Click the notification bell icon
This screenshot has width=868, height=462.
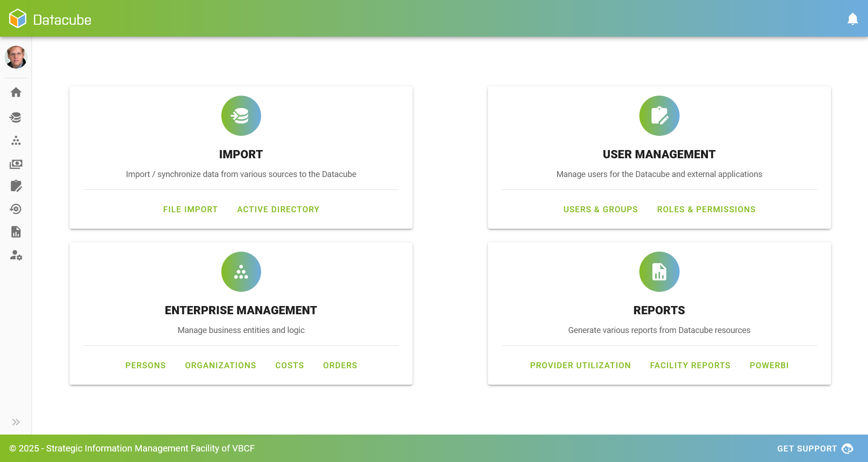852,19
